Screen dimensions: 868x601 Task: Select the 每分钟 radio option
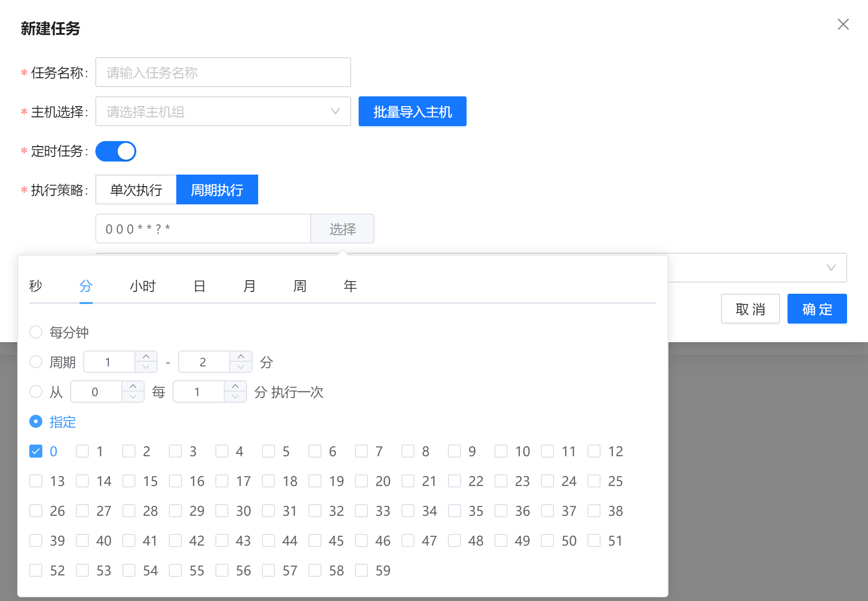[36, 332]
